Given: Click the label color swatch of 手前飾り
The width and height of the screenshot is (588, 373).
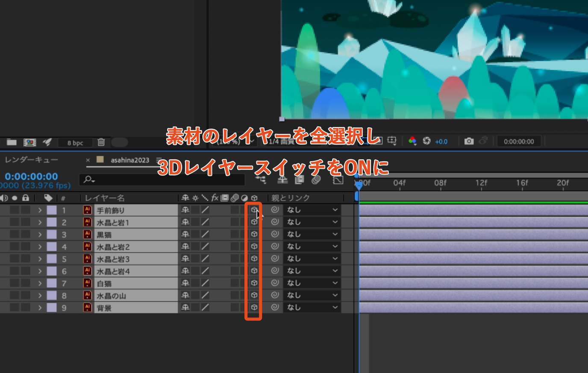Looking at the screenshot, I should point(52,210).
